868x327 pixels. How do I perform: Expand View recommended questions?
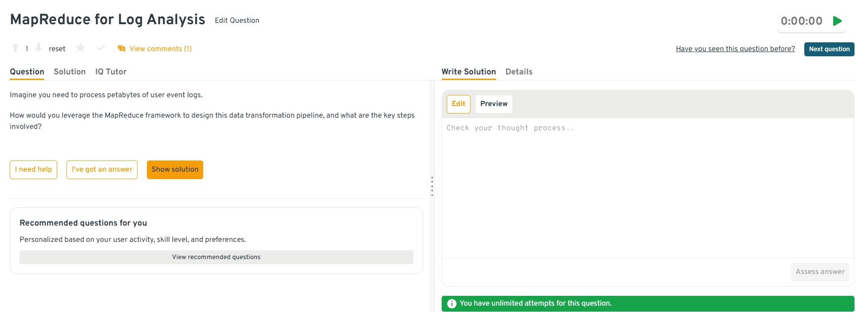216,257
